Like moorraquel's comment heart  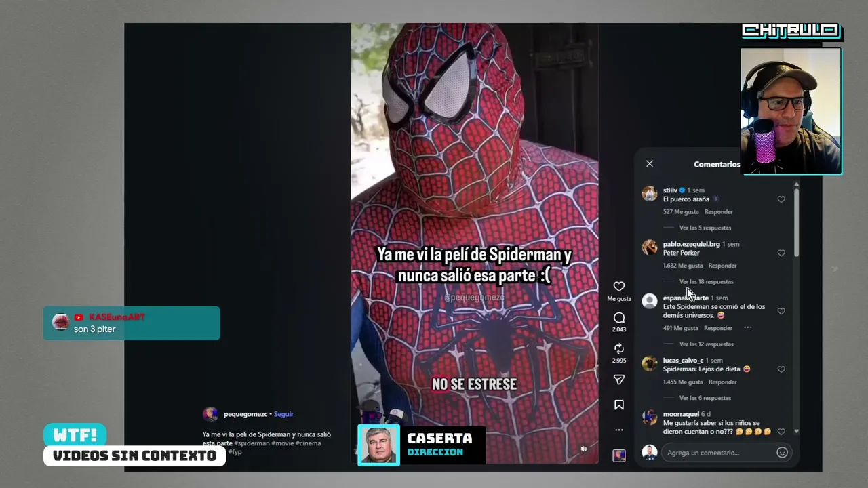781,432
